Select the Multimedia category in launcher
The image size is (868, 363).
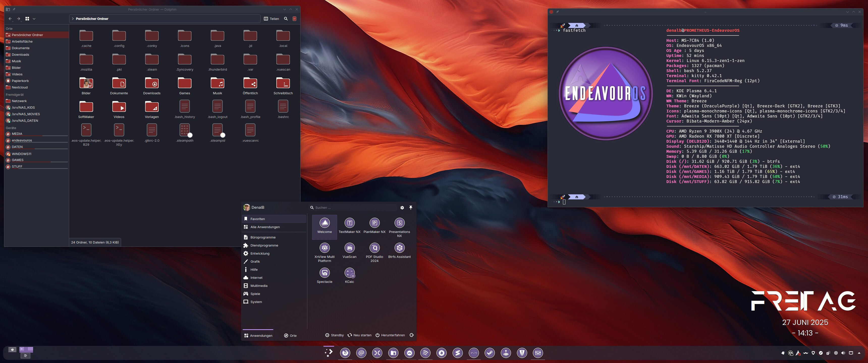click(x=259, y=286)
